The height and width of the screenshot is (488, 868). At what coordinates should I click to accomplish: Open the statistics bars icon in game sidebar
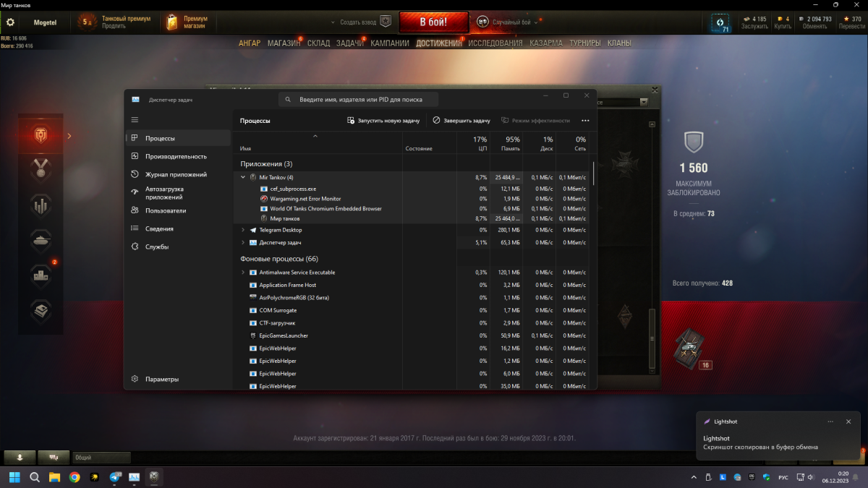pos(41,205)
